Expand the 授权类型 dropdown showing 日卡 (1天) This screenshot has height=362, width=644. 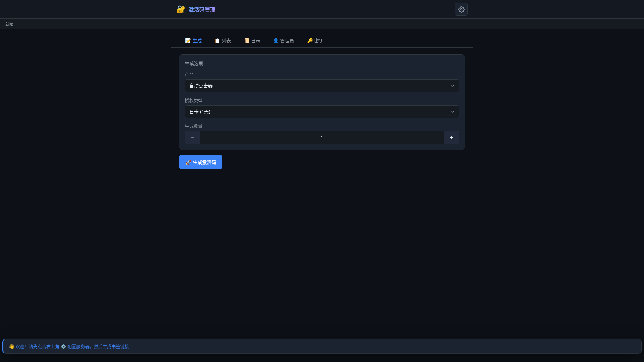(322, 112)
